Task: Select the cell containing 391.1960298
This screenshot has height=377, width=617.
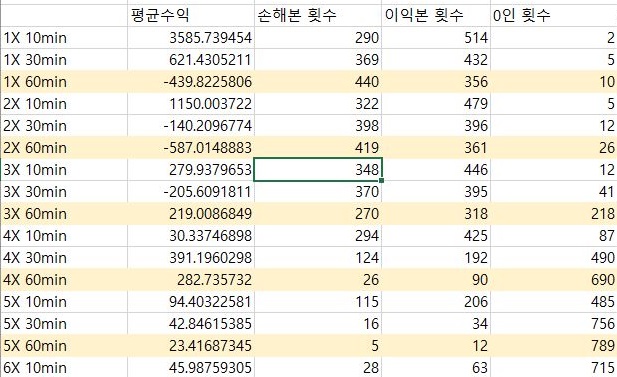Action: click(191, 258)
